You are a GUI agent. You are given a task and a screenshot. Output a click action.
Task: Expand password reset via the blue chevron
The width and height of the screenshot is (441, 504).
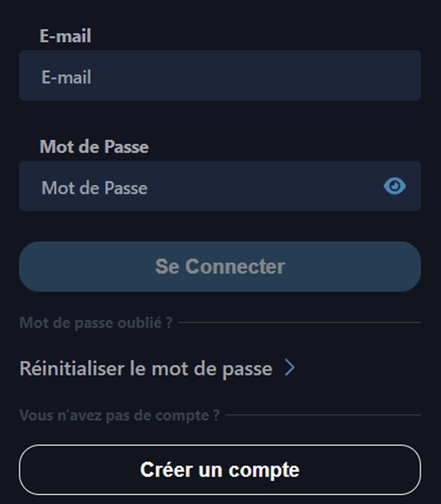pyautogui.click(x=290, y=368)
